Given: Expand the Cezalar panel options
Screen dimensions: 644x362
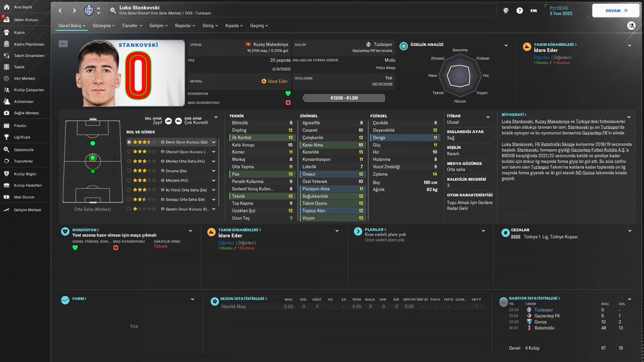Looking at the screenshot, I should tap(631, 232).
